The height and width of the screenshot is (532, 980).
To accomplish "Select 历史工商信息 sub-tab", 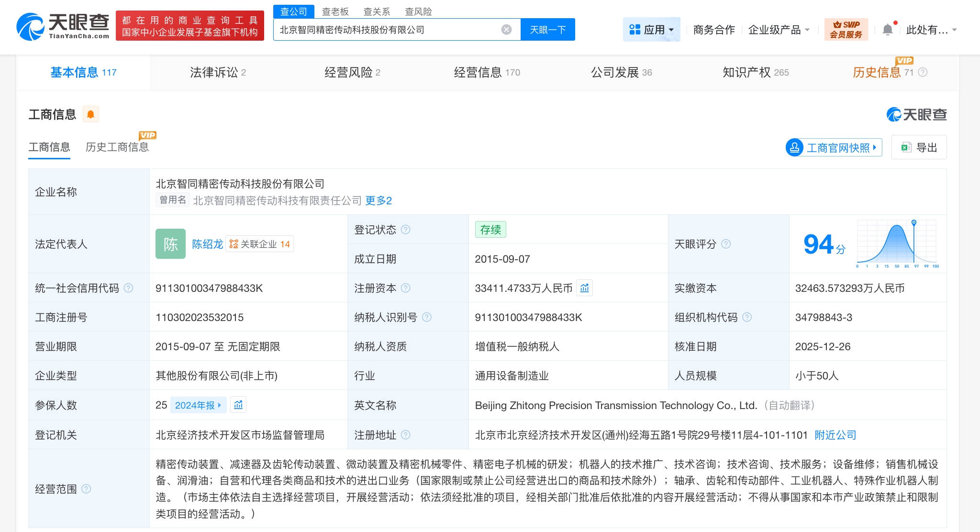I will pos(117,147).
